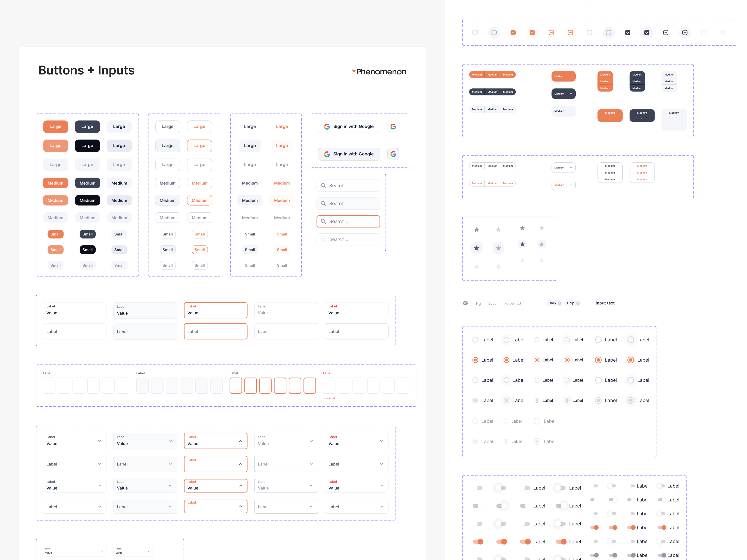Click the eye icon next to the Kg label

click(x=465, y=303)
